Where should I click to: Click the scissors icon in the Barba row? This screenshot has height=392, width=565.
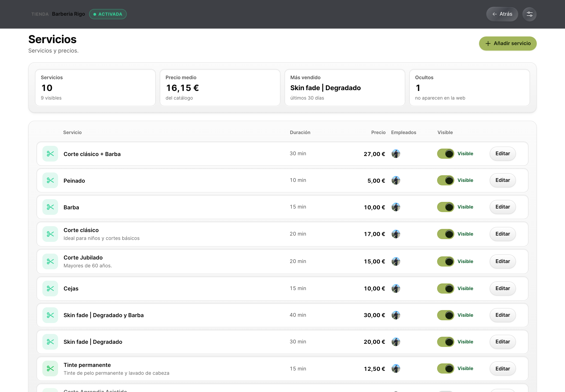click(50, 207)
